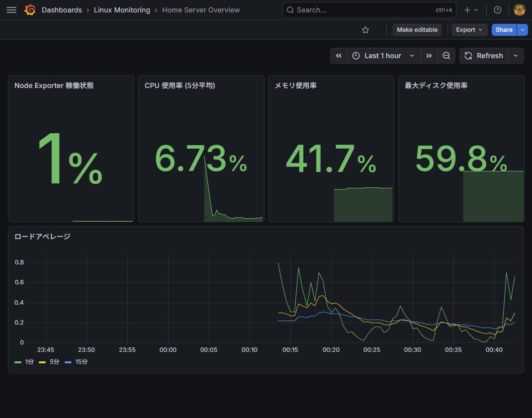The image size is (532, 418).
Task: Click the Grafana logo icon
Action: 30,10
